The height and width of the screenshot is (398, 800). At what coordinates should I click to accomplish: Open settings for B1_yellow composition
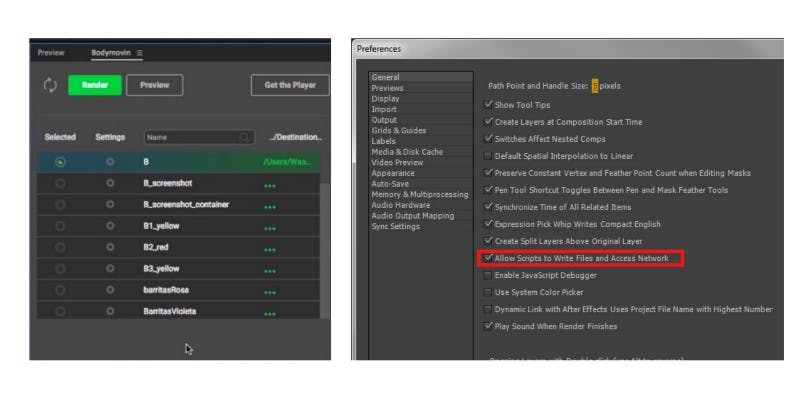pos(110,226)
